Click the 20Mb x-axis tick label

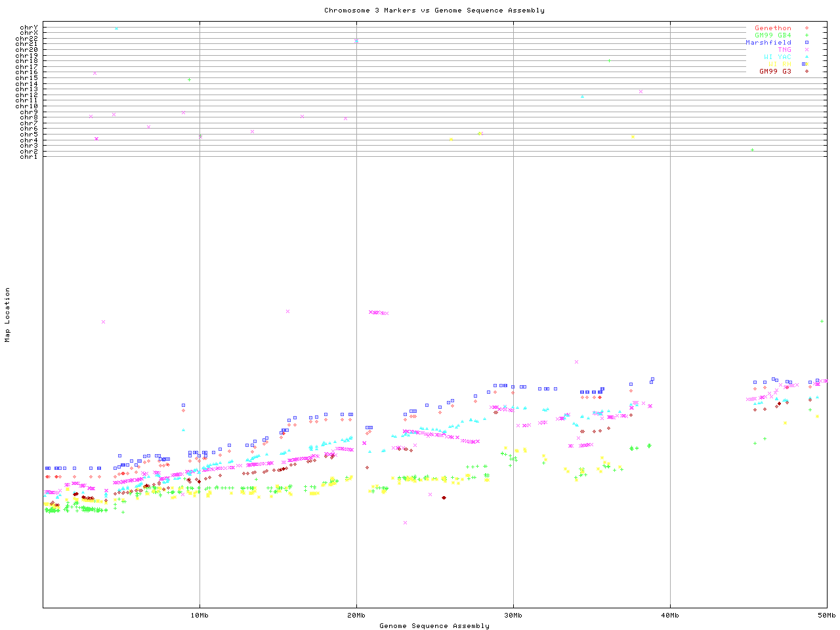[x=356, y=616]
